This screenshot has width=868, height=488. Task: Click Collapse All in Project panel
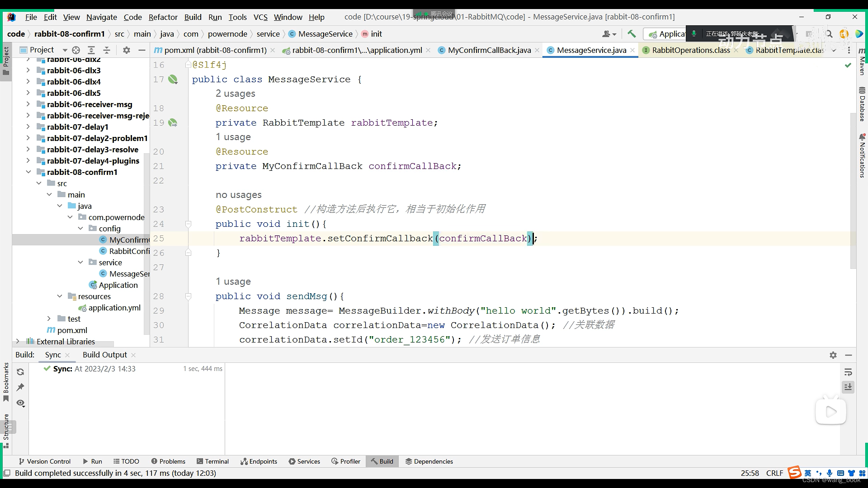(107, 50)
